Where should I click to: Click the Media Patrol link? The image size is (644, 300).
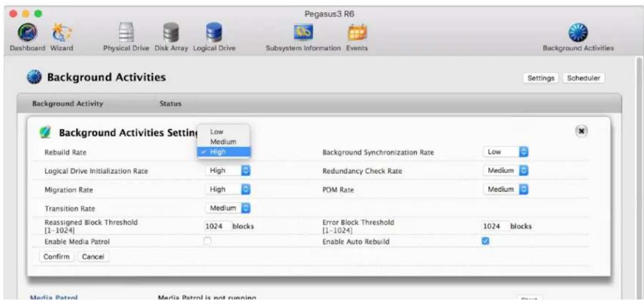point(54,297)
